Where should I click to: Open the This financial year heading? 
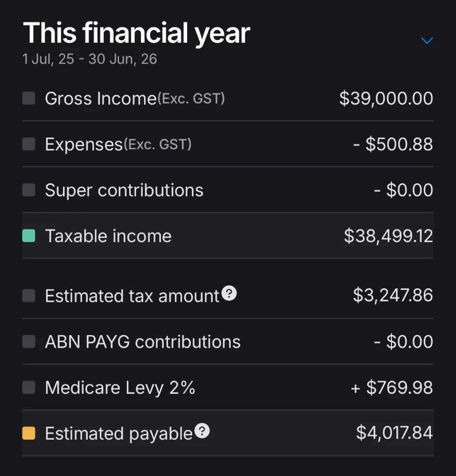[136, 33]
